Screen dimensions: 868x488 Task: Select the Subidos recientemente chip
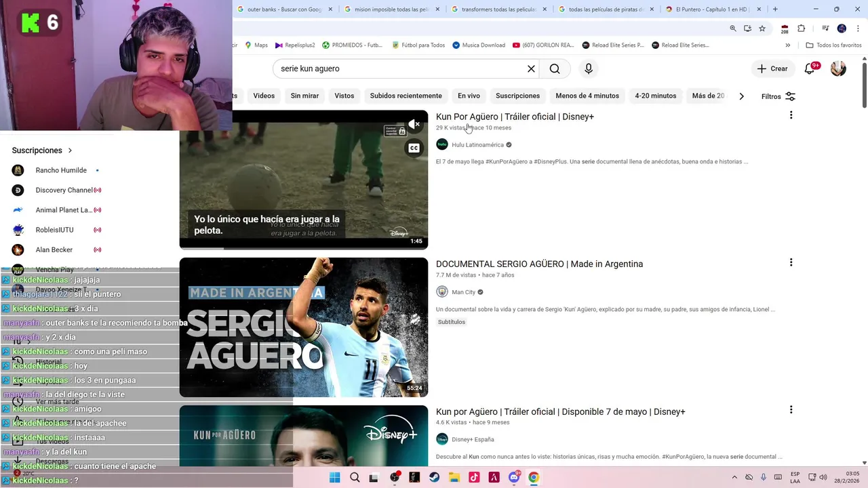click(x=406, y=96)
